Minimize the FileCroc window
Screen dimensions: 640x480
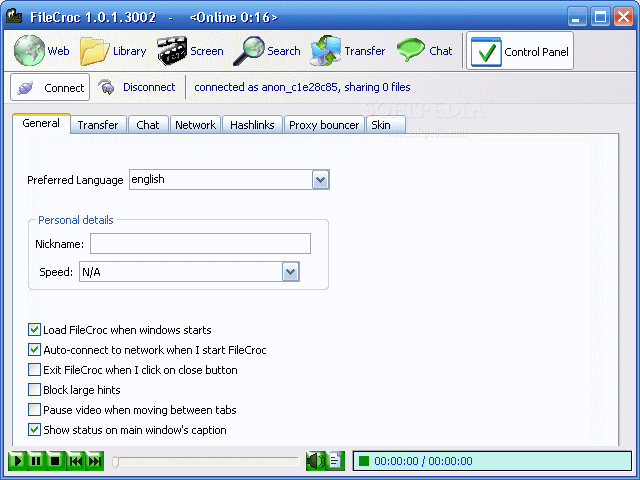click(576, 17)
